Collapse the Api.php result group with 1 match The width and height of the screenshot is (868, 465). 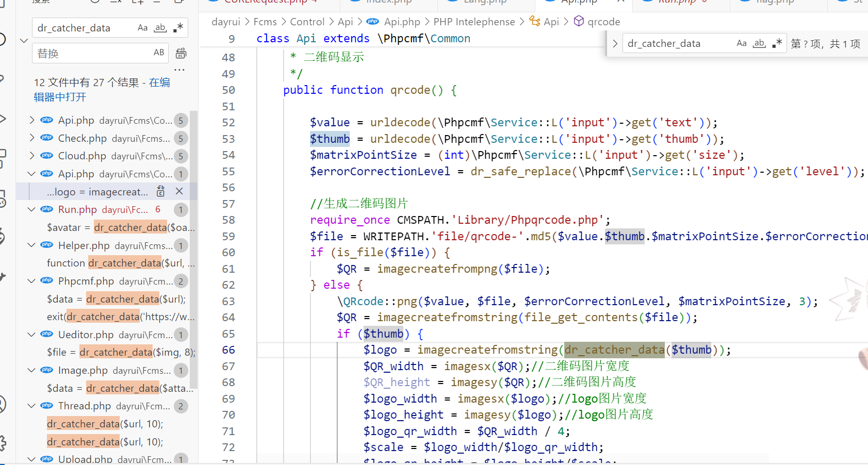(x=32, y=174)
